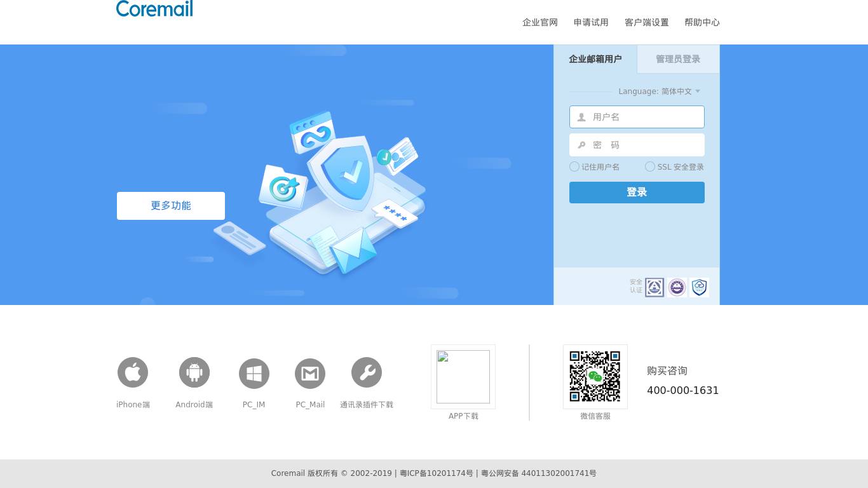Click the PC_Mail envelope icon

click(310, 373)
